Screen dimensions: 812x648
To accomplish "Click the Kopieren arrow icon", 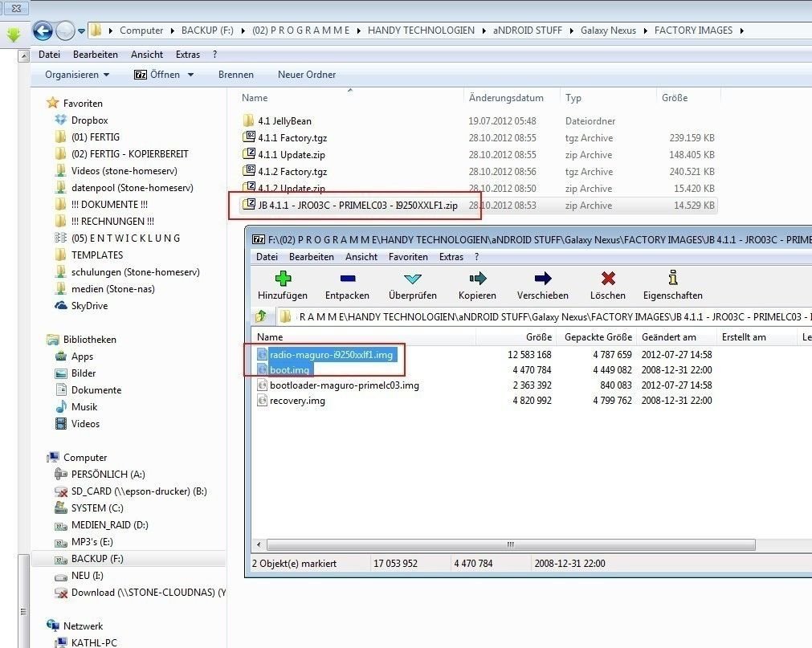I will pos(477,279).
